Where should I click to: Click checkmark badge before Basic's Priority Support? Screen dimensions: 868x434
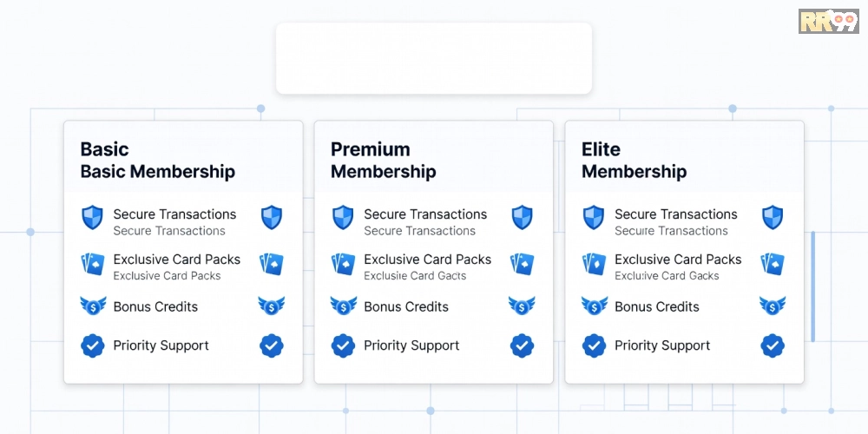click(92, 345)
